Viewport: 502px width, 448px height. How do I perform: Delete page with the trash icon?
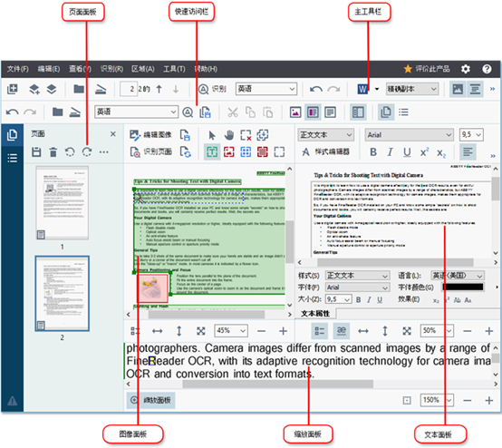pyautogui.click(x=53, y=151)
